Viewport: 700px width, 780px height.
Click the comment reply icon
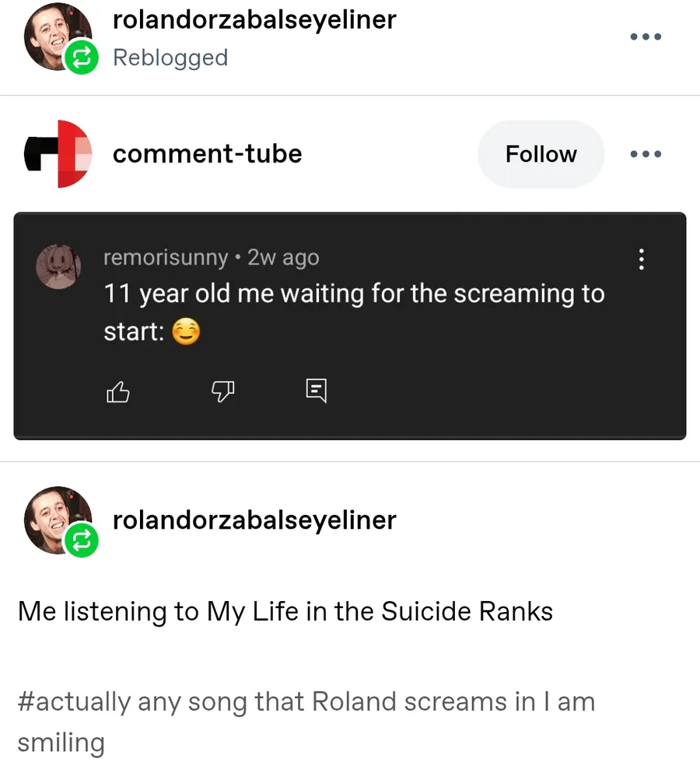tap(317, 390)
